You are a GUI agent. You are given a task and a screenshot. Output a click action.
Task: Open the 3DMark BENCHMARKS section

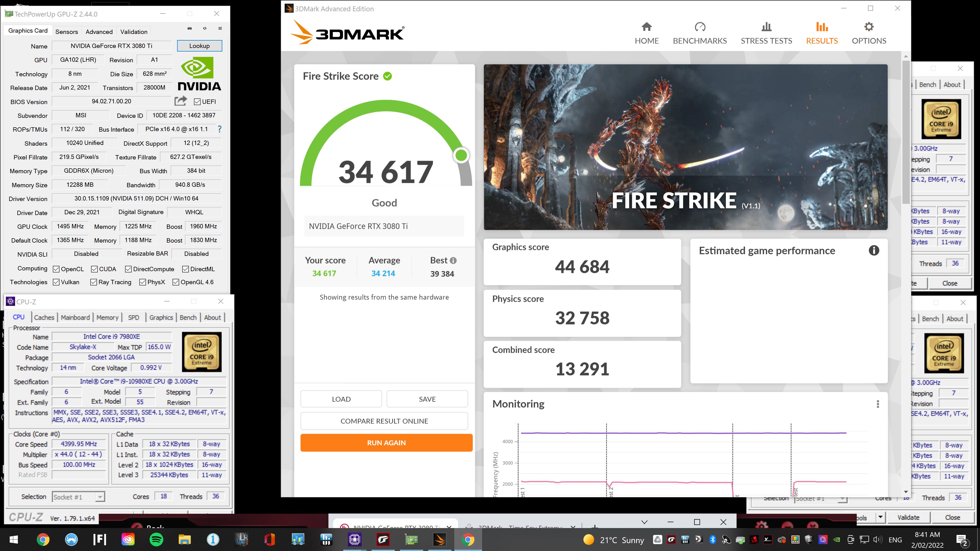(x=700, y=33)
